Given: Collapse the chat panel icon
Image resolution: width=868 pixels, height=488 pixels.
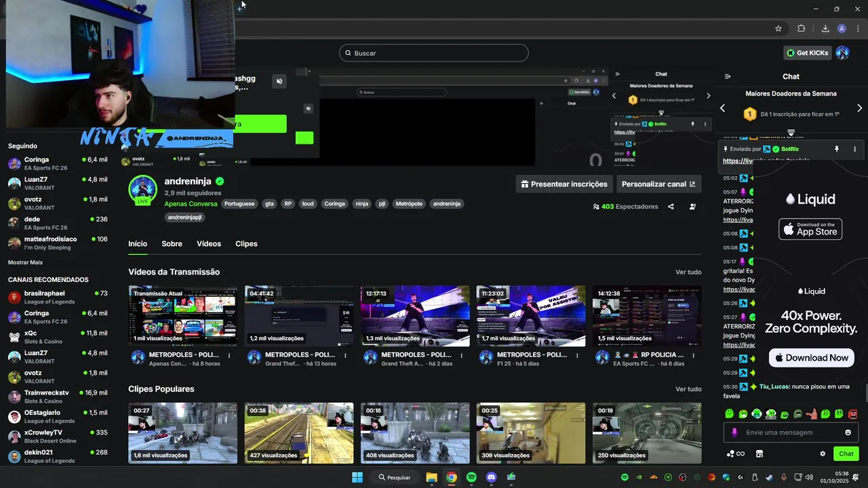Looking at the screenshot, I should [728, 77].
